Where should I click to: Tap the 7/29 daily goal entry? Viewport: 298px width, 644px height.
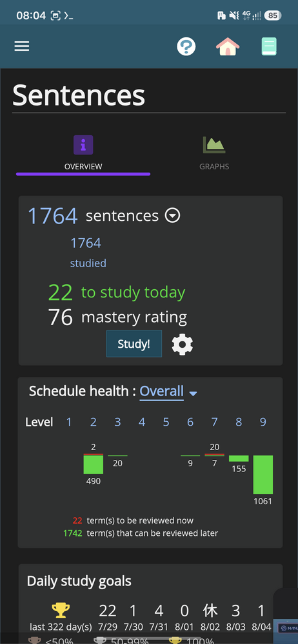(108, 618)
